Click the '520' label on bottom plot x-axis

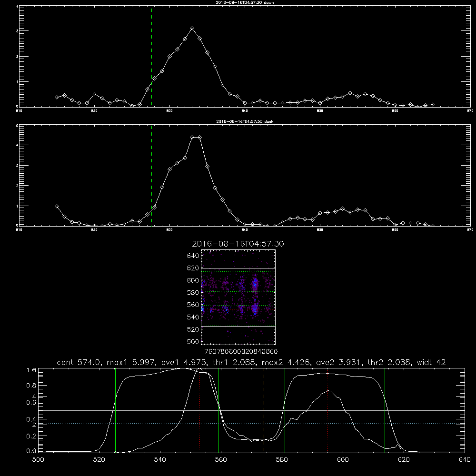[99, 460]
